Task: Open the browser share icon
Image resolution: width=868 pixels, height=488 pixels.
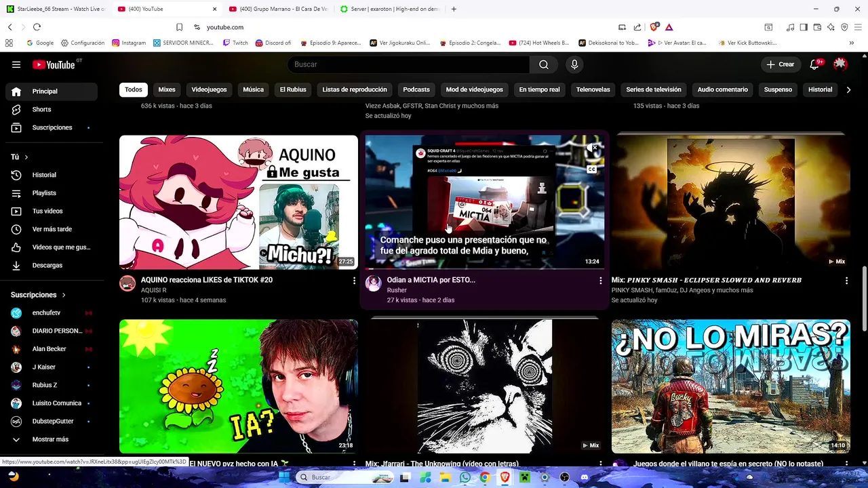Action: pos(637,27)
